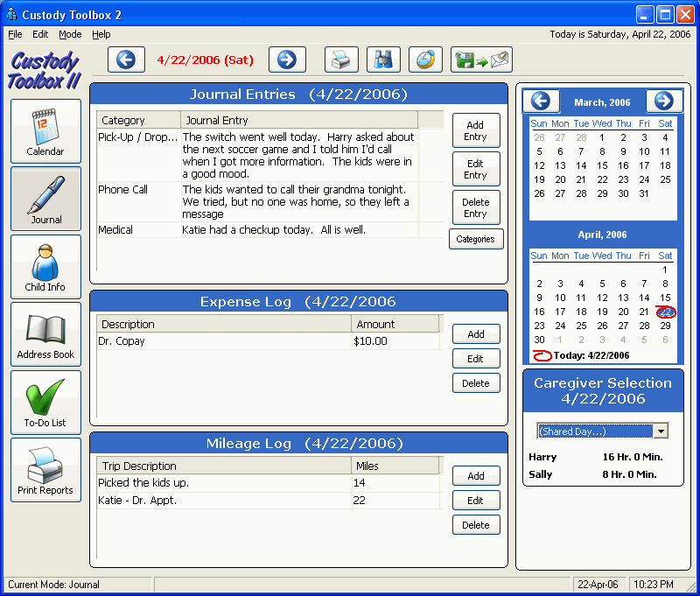
Task: Click the March, 2006 month title
Action: click(602, 102)
